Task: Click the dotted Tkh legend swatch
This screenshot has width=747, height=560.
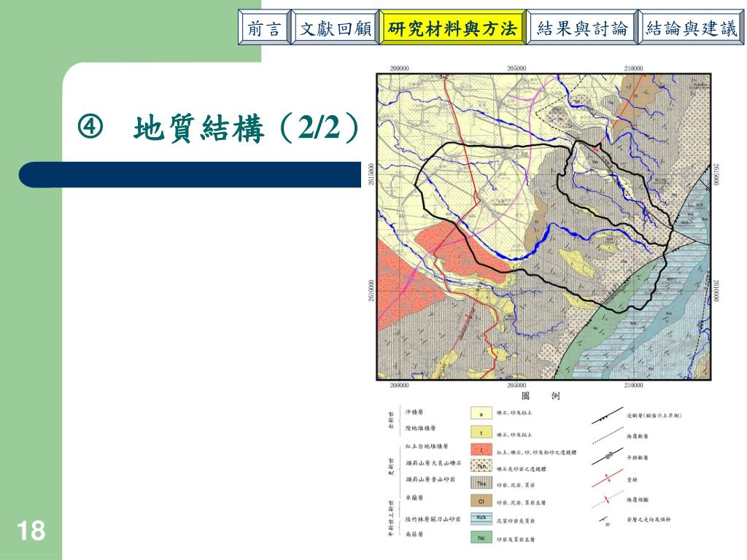Action: 481,466
